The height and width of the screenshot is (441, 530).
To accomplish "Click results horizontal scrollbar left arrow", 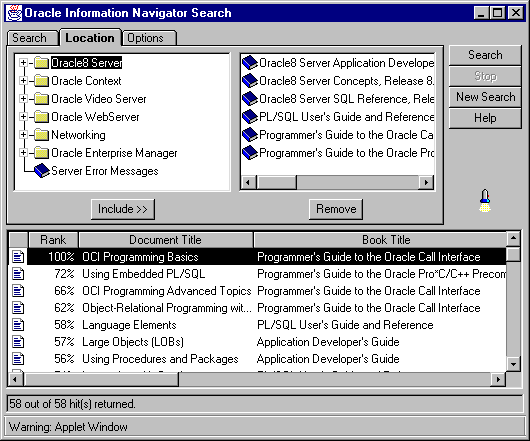I will 15,379.
